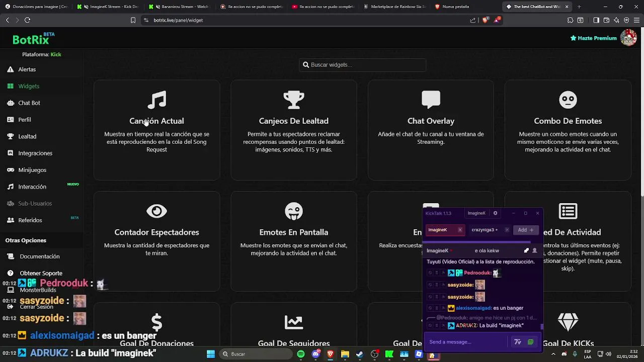Open the 7TV emote picker in KickTalk
The width and height of the screenshot is (644, 362).
point(518,342)
